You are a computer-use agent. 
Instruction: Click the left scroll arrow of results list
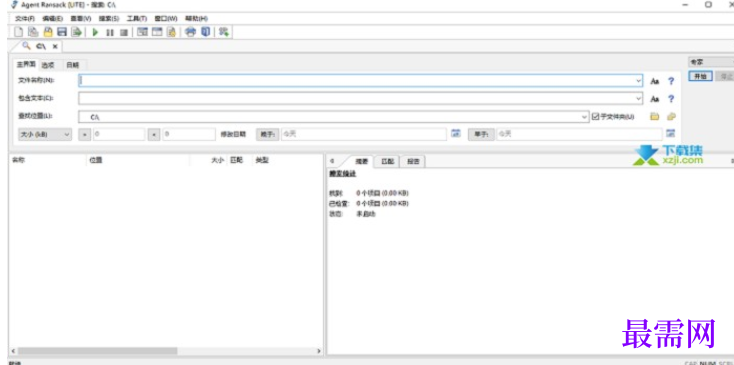13,350
